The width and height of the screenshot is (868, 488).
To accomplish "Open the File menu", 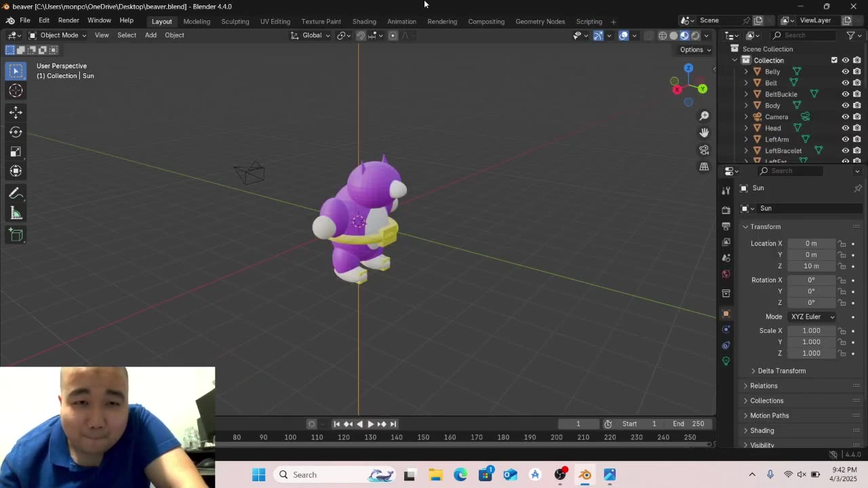I will coord(24,20).
